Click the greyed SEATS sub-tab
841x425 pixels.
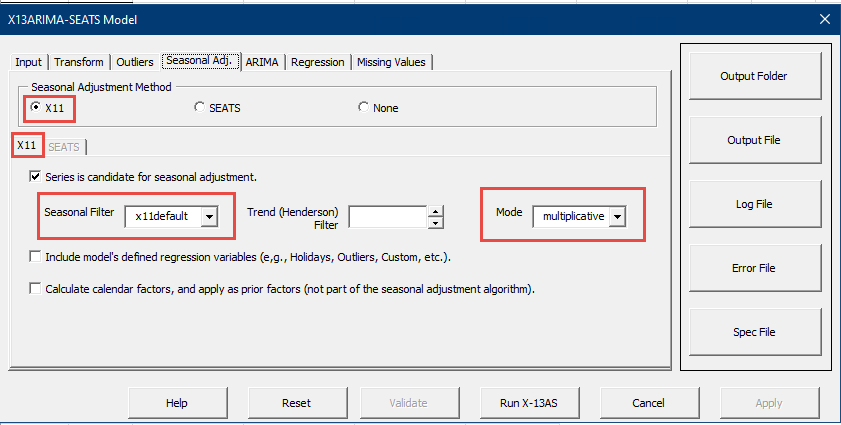tap(64, 147)
